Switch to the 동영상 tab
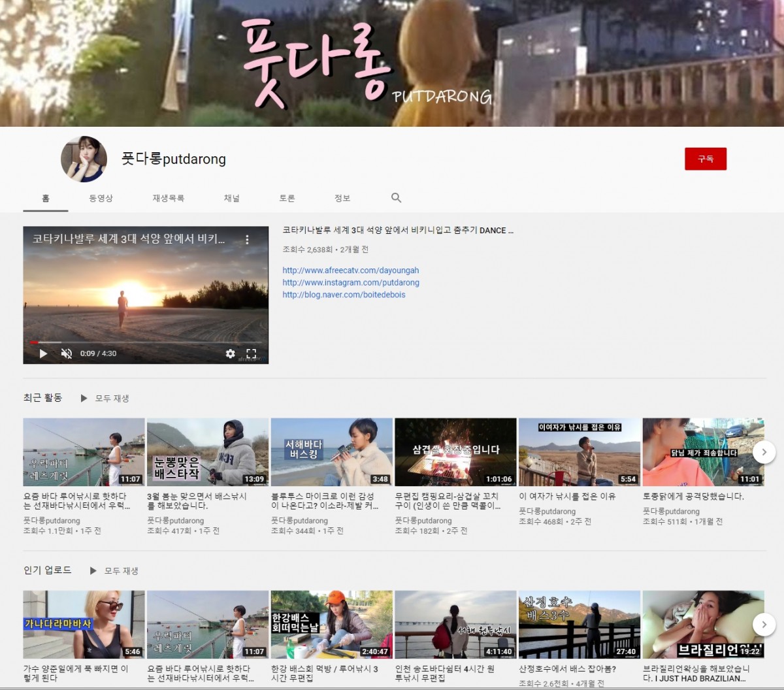The height and width of the screenshot is (690, 784). [x=101, y=198]
